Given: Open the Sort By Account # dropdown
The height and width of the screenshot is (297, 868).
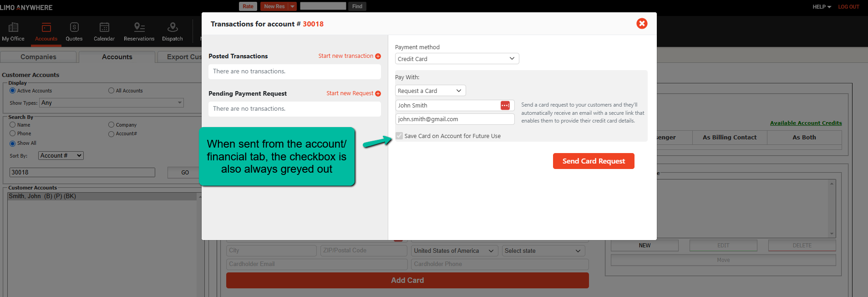Looking at the screenshot, I should click(61, 156).
